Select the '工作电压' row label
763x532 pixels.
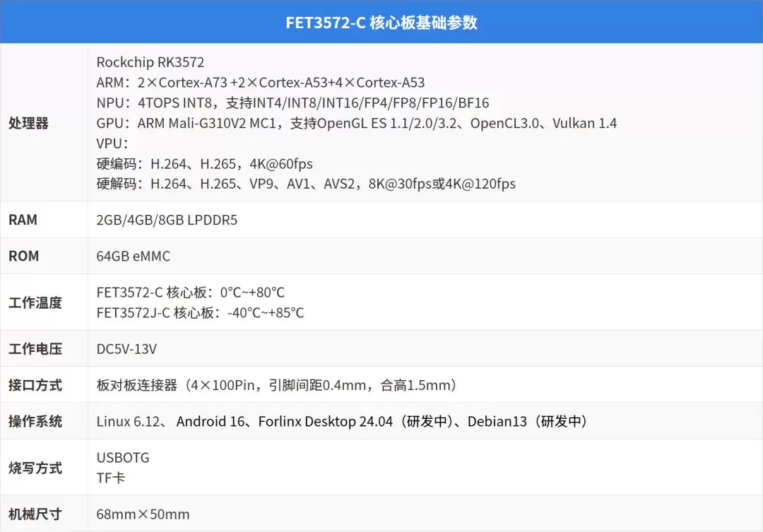35,349
